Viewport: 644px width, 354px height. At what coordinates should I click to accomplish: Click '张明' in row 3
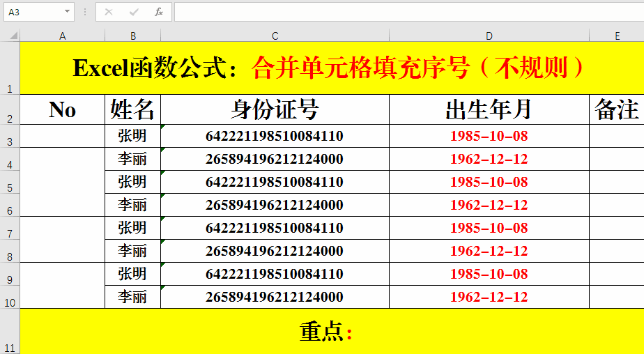132,136
